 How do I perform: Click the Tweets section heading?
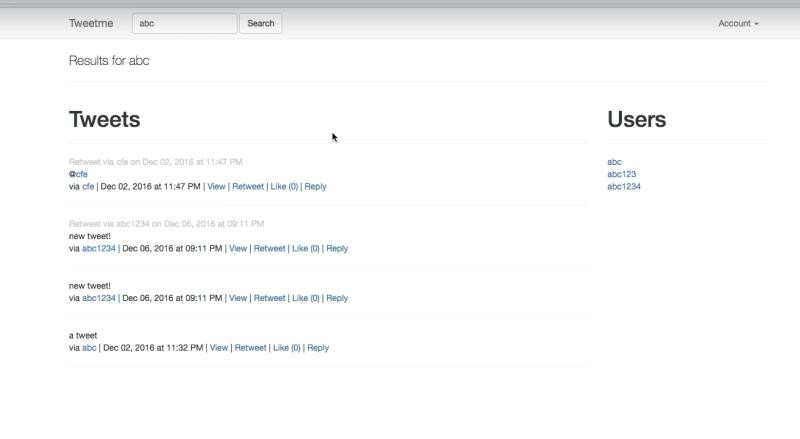[x=105, y=119]
